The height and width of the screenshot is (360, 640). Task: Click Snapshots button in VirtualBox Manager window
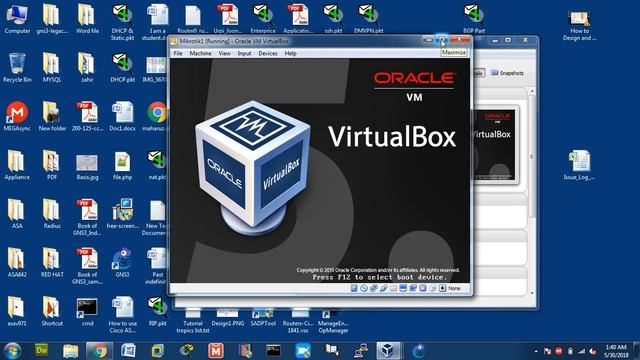click(x=507, y=73)
